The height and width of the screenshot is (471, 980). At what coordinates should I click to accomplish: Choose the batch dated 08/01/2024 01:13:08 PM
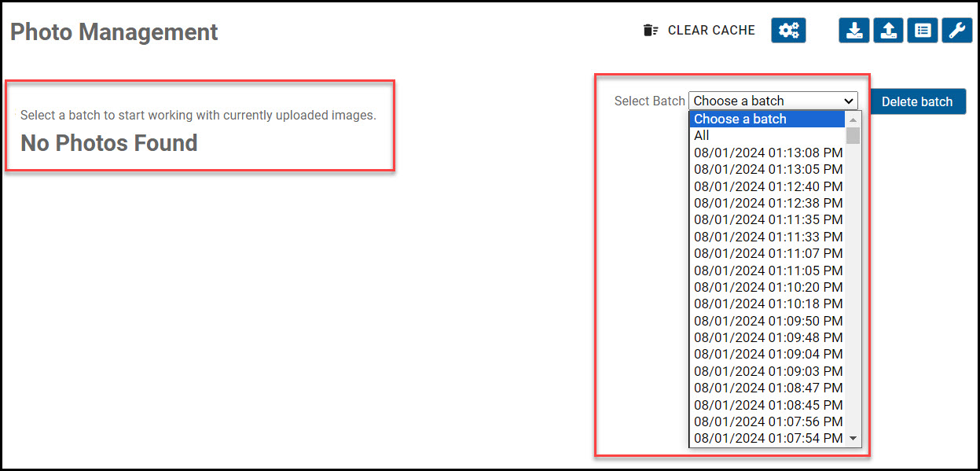[768, 153]
